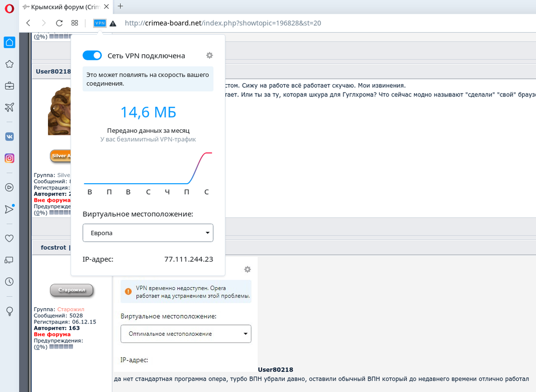Click the crimea-board.net address bar URL
The image size is (536, 392).
223,23
